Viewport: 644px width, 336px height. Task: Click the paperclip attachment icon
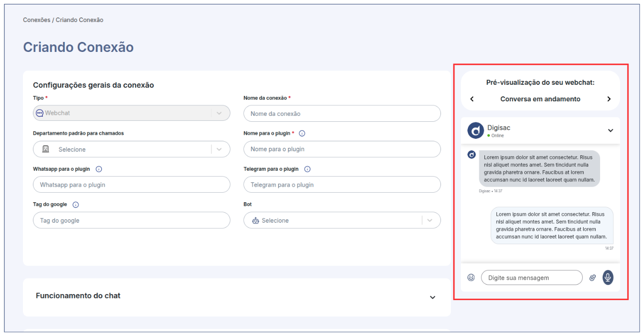593,278
